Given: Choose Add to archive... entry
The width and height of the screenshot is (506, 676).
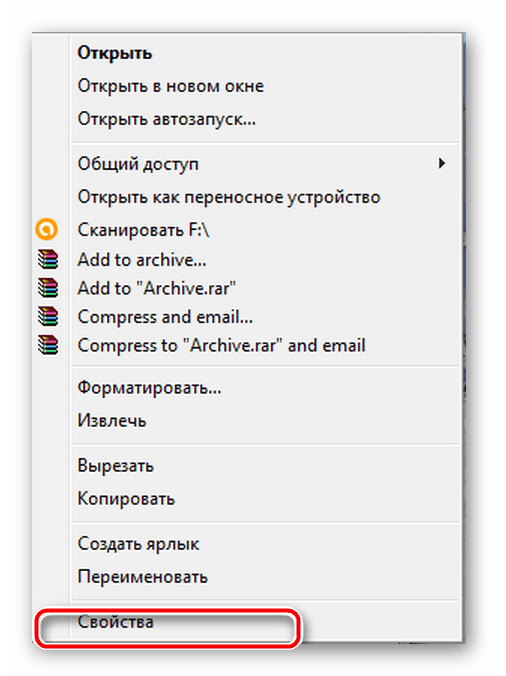Looking at the screenshot, I should click(142, 260).
